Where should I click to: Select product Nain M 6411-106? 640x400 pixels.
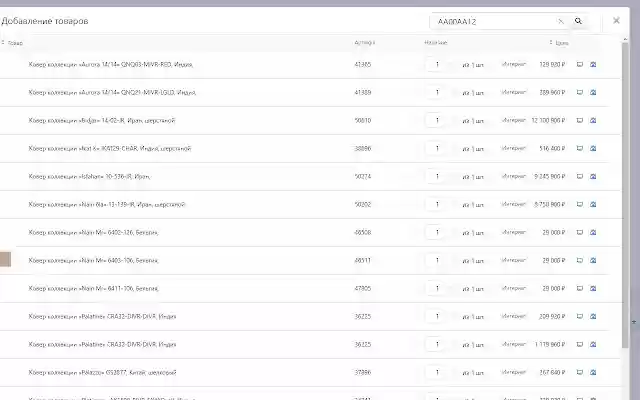click(93, 289)
